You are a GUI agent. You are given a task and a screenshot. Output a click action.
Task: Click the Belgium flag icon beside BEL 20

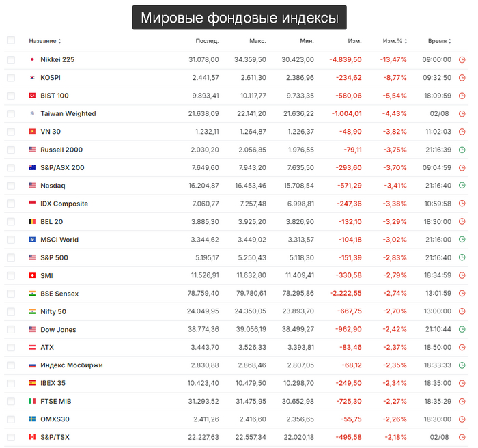coord(32,221)
